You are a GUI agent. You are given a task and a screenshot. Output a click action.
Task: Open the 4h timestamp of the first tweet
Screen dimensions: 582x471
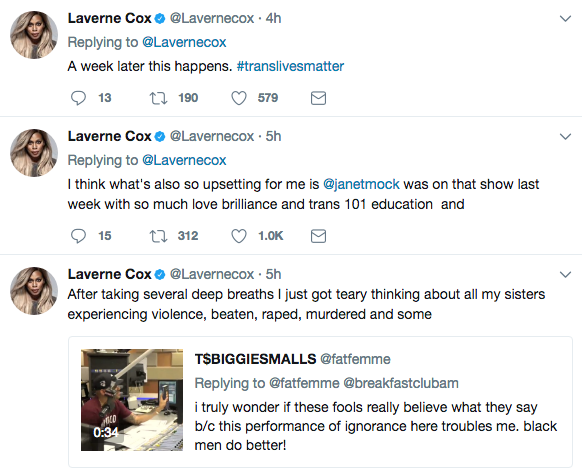(x=274, y=19)
